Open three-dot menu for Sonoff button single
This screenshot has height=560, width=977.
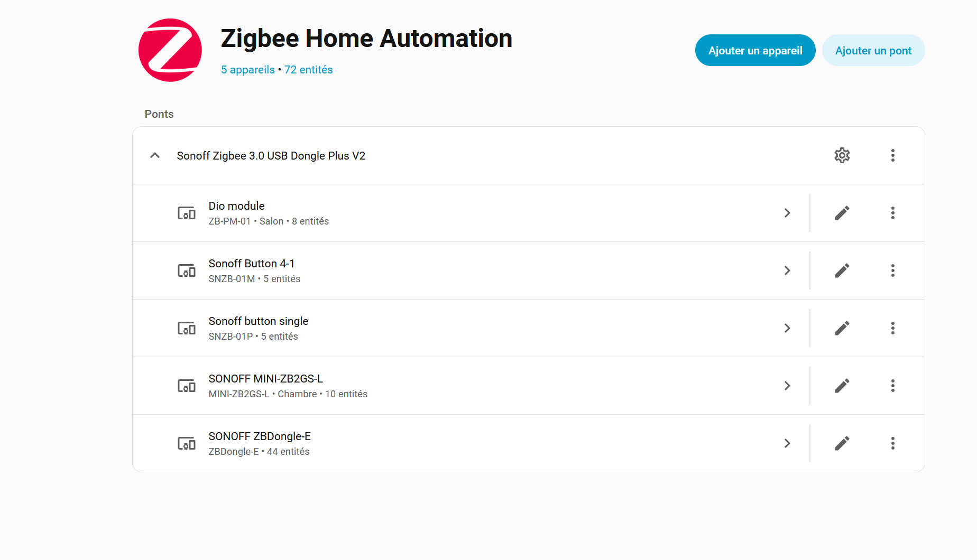[x=892, y=328]
